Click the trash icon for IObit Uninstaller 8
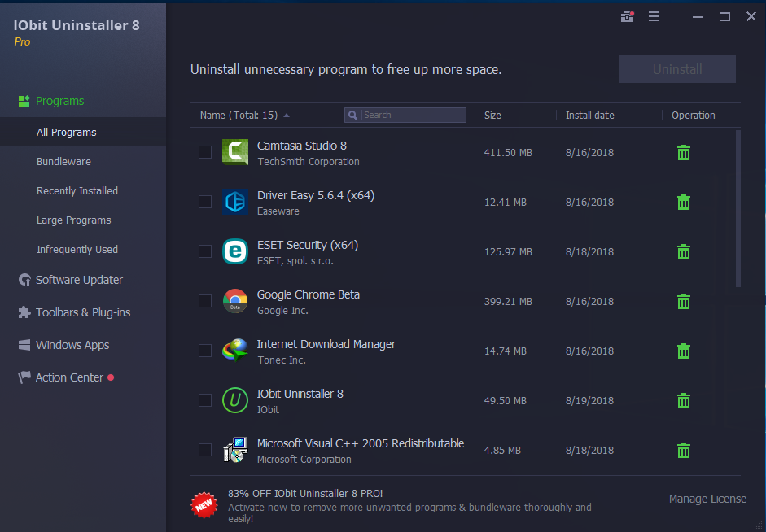 click(684, 401)
